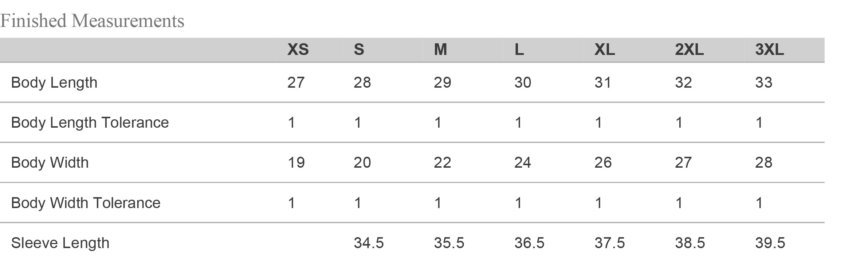The height and width of the screenshot is (263, 868).
Task: Click Body Width value 26 for XL
Action: pos(603,163)
